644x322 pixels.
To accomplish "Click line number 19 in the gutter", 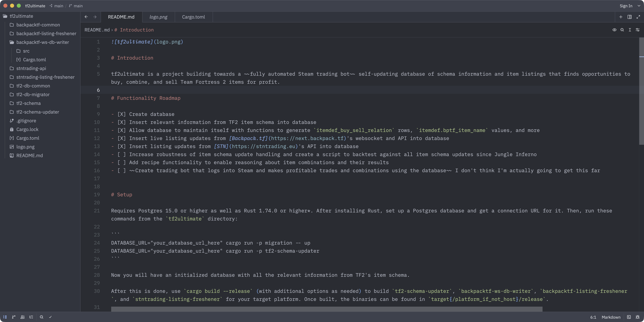I will point(97,195).
